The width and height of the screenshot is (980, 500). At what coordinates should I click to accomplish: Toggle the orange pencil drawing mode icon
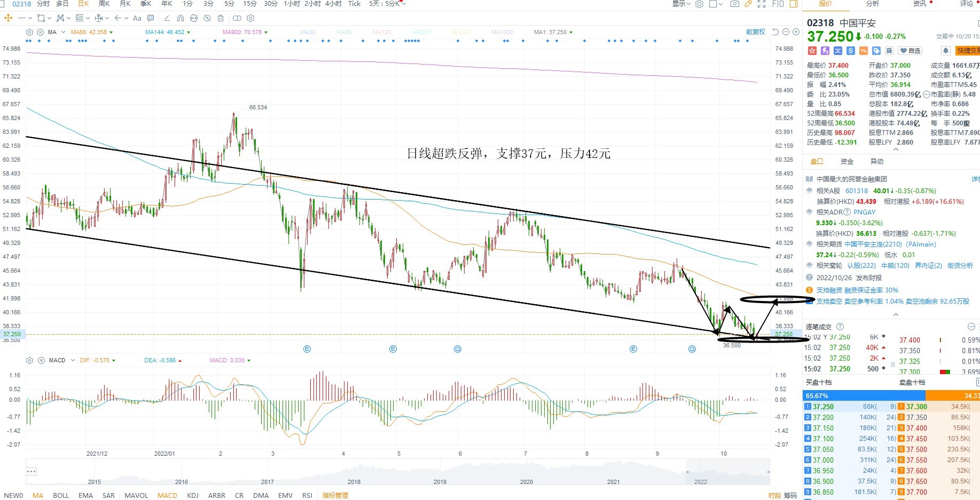[x=748, y=4]
